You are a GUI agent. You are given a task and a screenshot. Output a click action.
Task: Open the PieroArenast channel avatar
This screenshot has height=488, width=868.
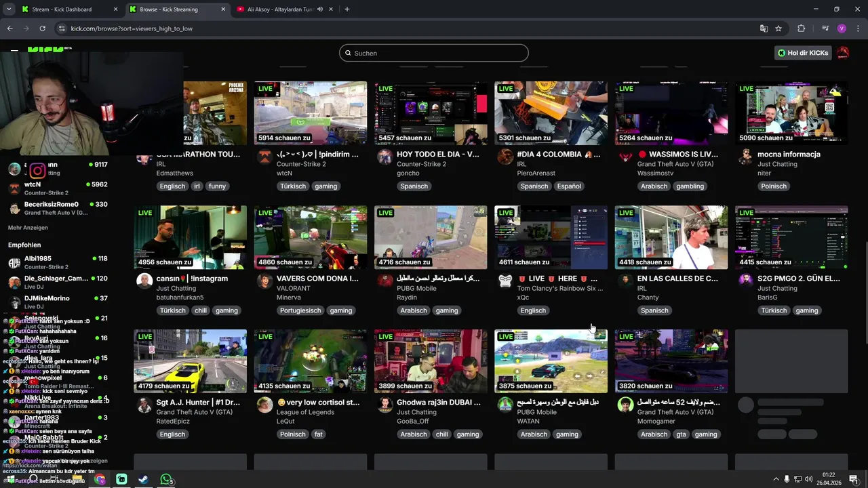(505, 157)
